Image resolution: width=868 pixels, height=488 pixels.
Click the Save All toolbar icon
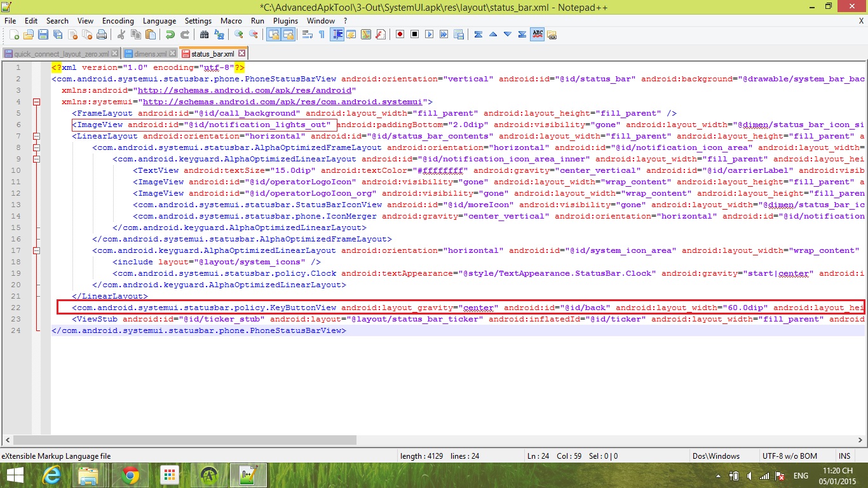pyautogui.click(x=57, y=34)
